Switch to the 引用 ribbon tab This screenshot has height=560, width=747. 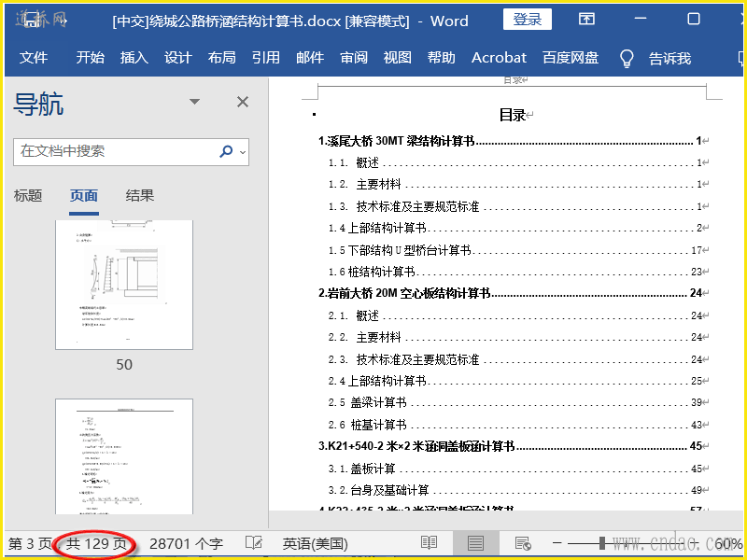point(266,58)
